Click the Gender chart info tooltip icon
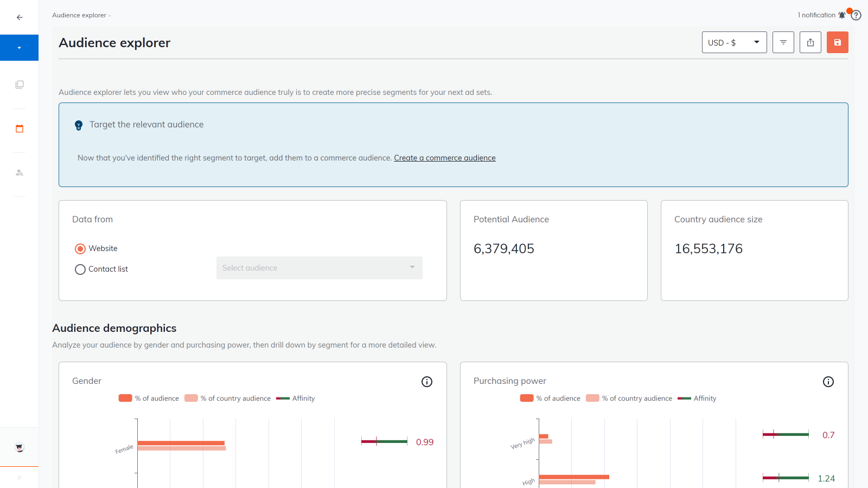Image resolution: width=868 pixels, height=488 pixels. click(x=427, y=382)
